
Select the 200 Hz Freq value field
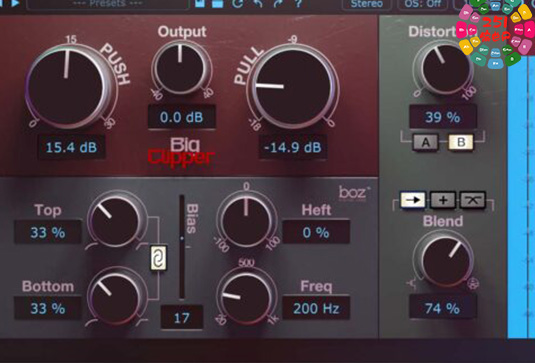[316, 309]
